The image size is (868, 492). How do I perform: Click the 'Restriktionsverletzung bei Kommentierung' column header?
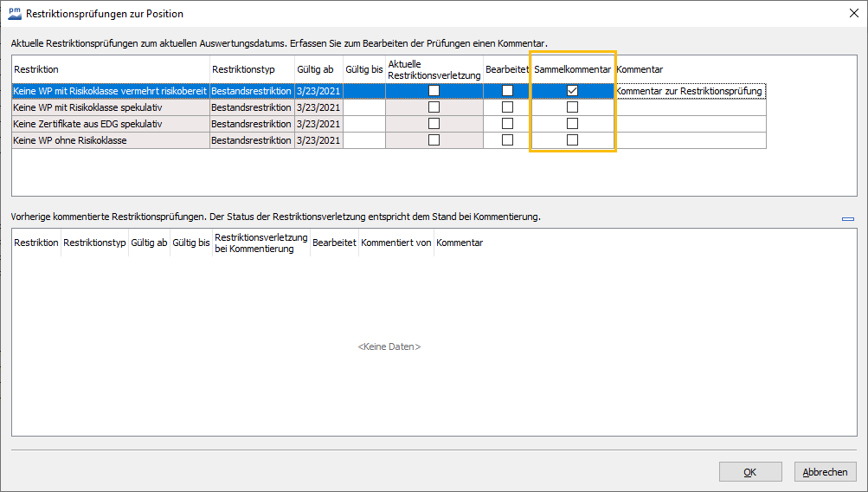pyautogui.click(x=260, y=243)
